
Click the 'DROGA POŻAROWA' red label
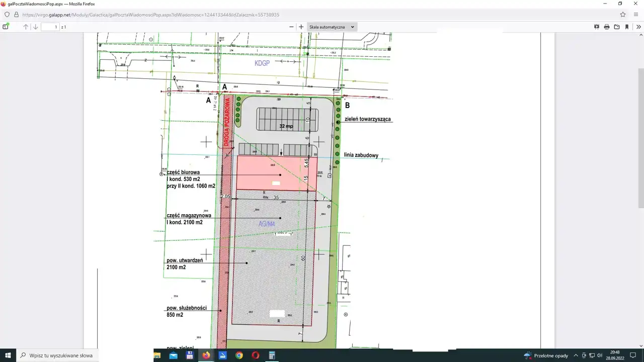227,122
